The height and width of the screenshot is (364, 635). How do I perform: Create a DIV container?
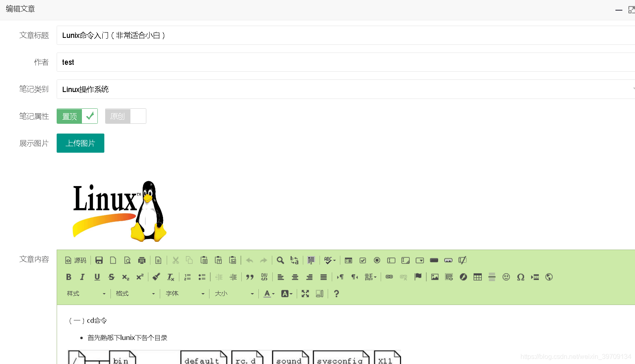(264, 277)
